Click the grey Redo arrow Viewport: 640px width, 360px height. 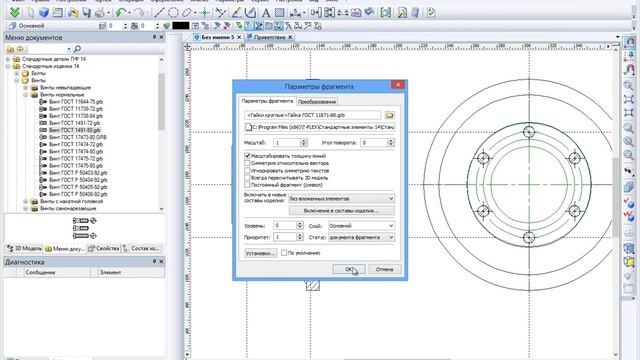pyautogui.click(x=139, y=13)
